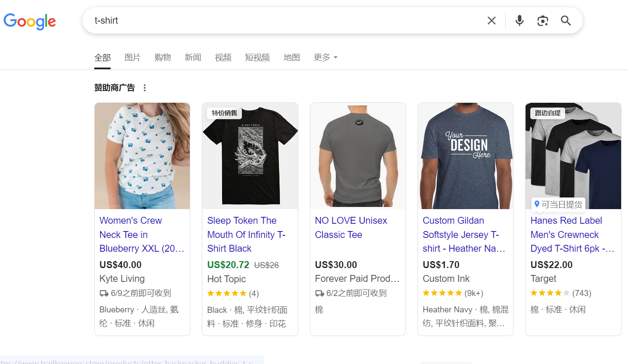Screen dimensions: 628x364
Task: Click the 棉 · 标准 · 休闲 description
Action: pos(558,309)
